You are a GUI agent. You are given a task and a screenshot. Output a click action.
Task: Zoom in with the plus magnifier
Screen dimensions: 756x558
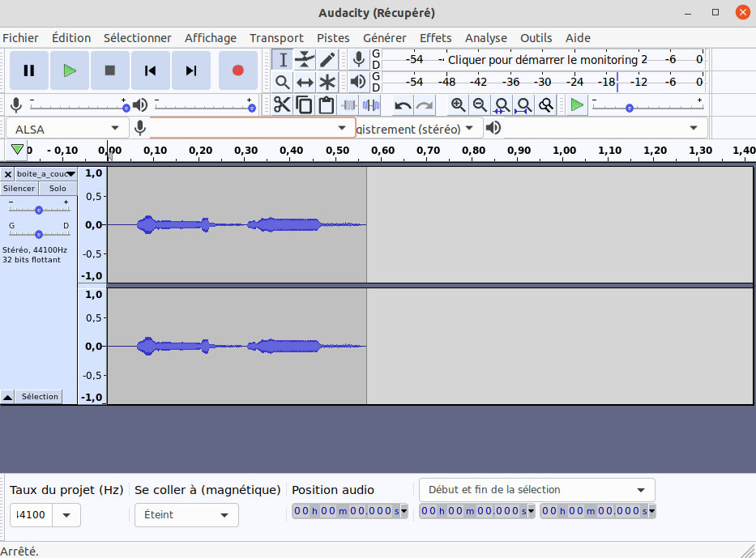coord(458,105)
